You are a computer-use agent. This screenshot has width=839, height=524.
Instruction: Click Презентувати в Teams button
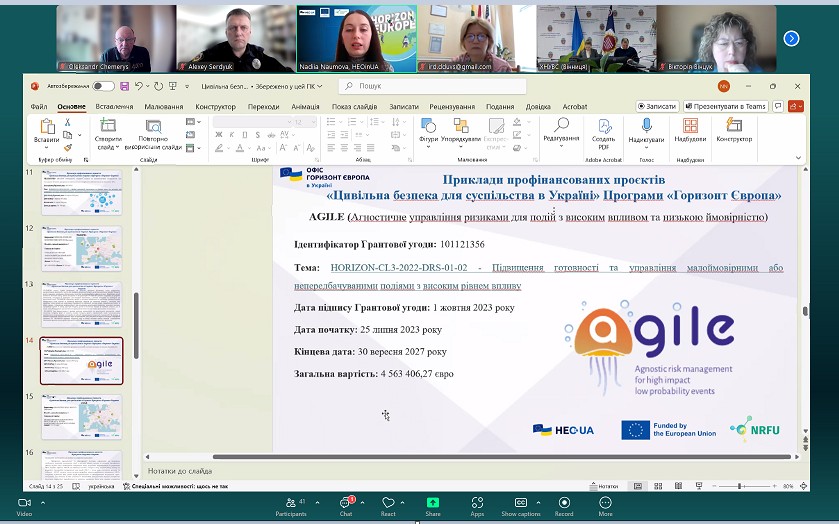point(726,107)
